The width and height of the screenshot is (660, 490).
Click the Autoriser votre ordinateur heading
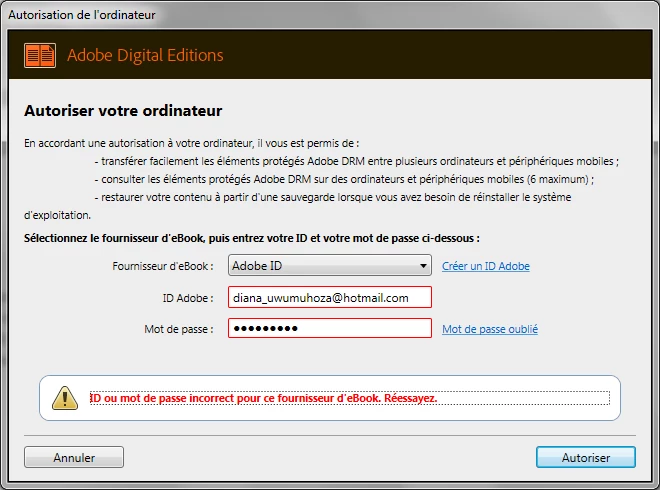point(123,111)
